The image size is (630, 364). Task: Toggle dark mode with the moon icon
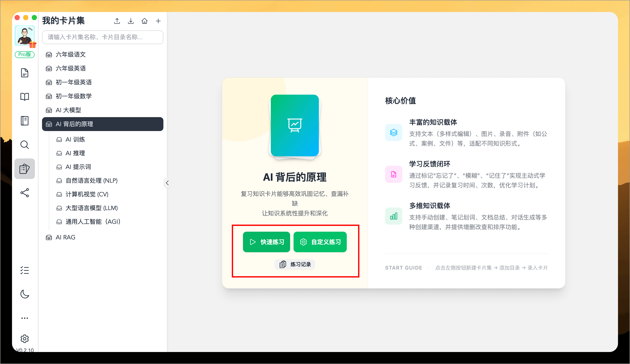pos(24,294)
